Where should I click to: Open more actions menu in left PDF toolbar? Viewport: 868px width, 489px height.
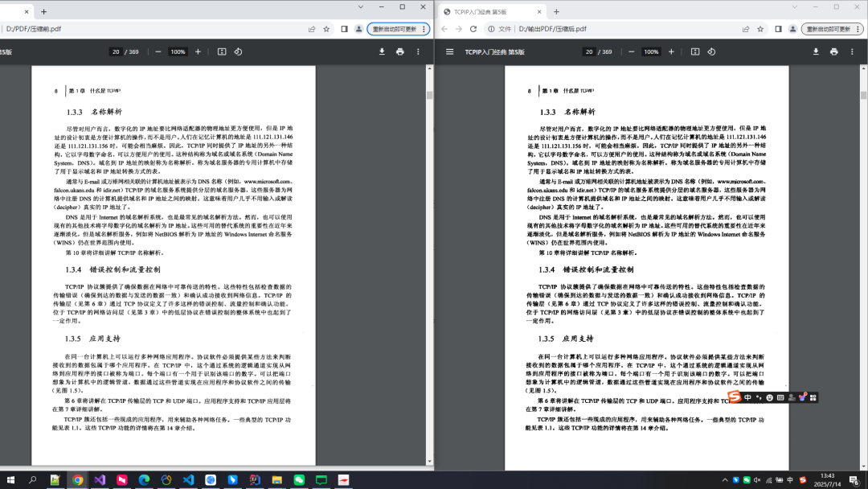[x=418, y=51]
